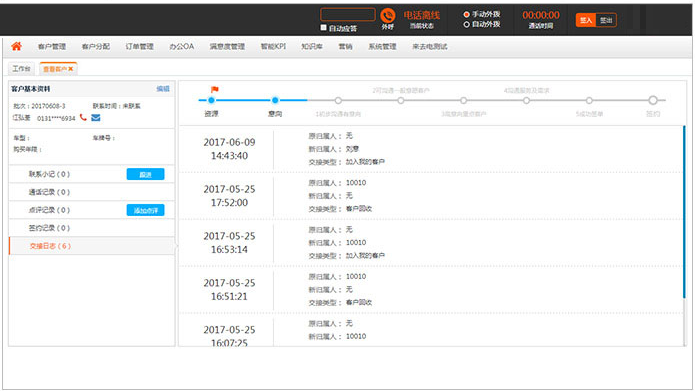Send message via blue envelope icon
This screenshot has height=391, width=695.
tap(96, 117)
